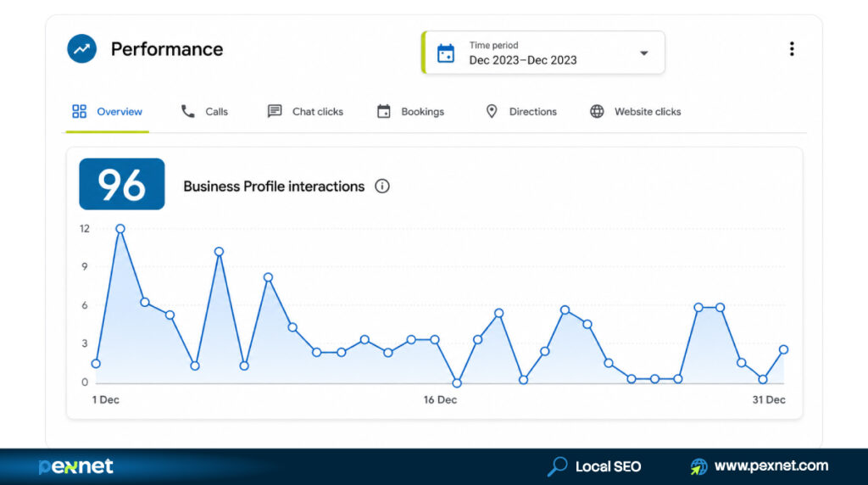Click the Website clicks globe icon
Screen dimensions: 868x485
point(597,111)
